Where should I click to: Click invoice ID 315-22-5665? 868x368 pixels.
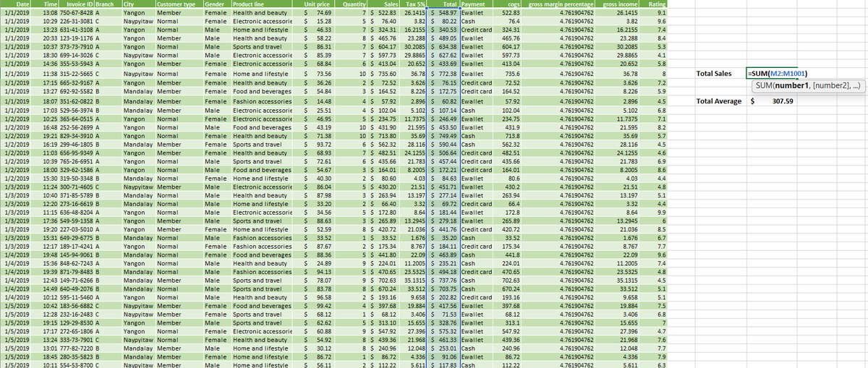[75, 74]
